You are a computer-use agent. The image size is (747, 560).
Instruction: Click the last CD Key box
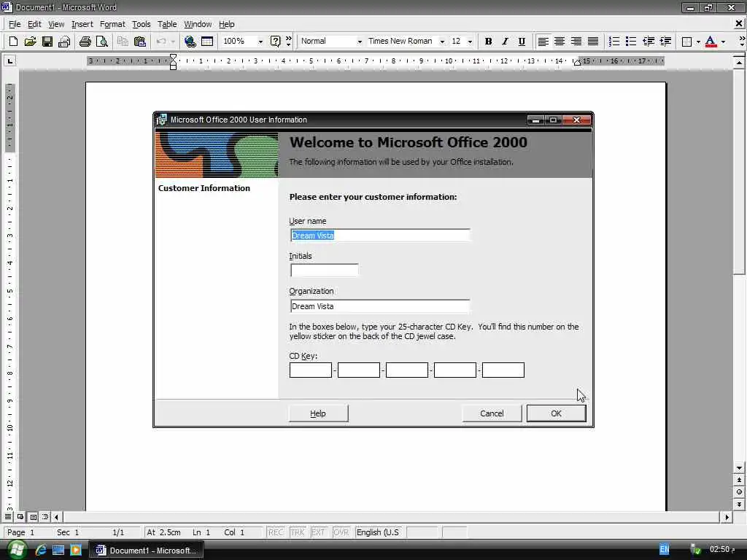(x=503, y=370)
